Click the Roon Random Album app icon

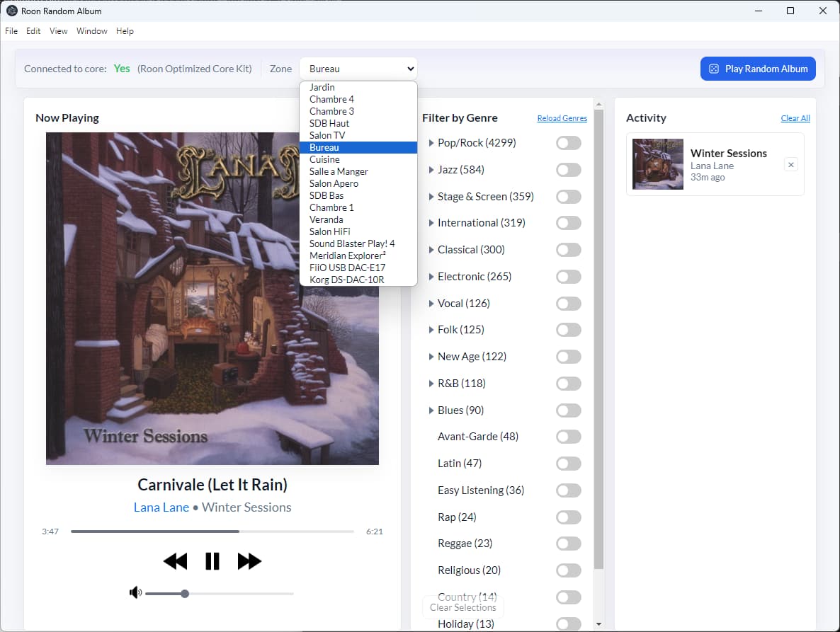pos(11,11)
